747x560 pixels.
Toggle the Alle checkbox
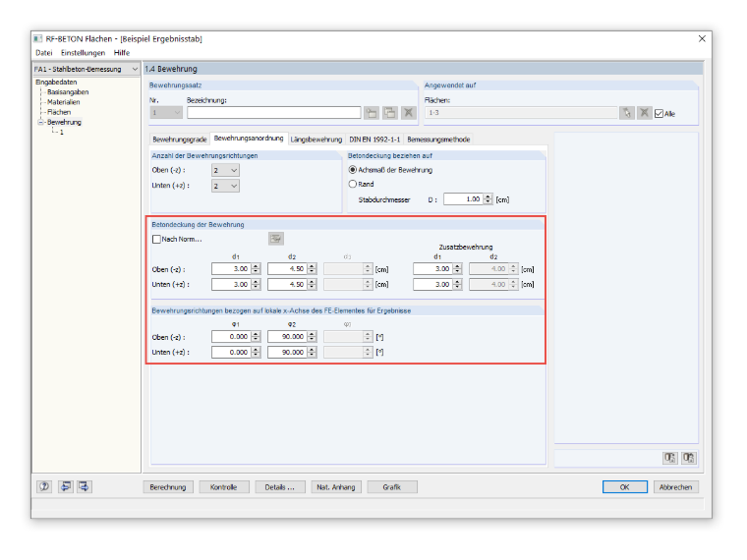pos(659,114)
